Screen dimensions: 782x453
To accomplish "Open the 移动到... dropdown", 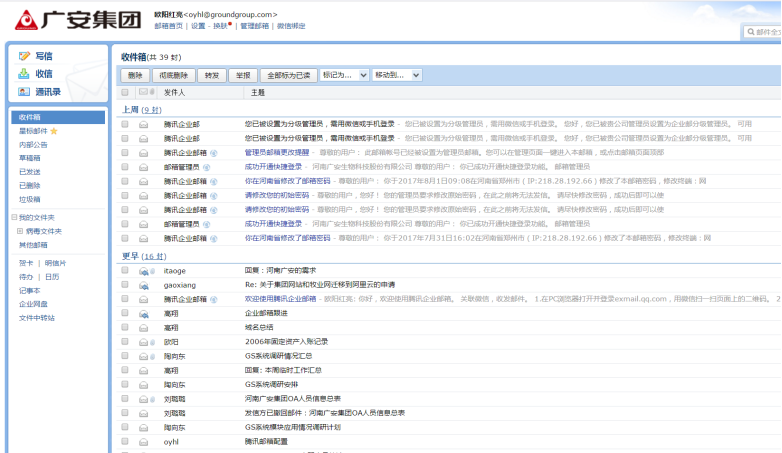I will (x=397, y=75).
